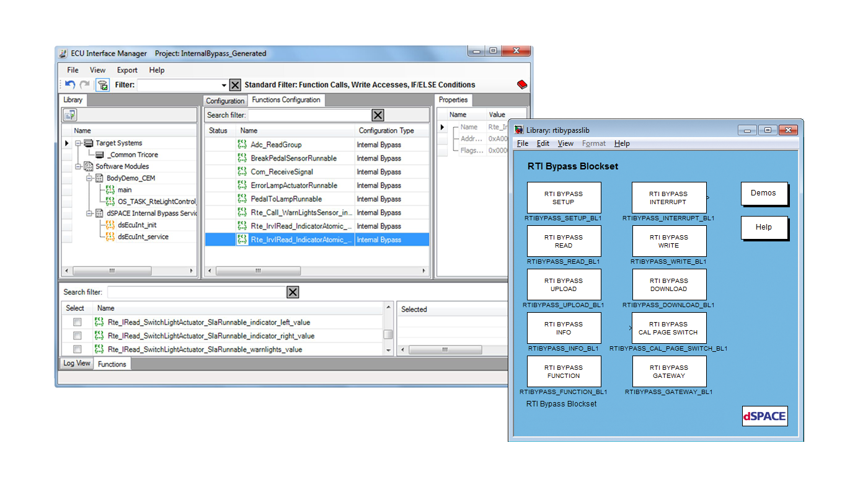Click the dSPACE logo in rtibypasslib
Image resolution: width=868 pixels, height=489 pixels.
[764, 416]
